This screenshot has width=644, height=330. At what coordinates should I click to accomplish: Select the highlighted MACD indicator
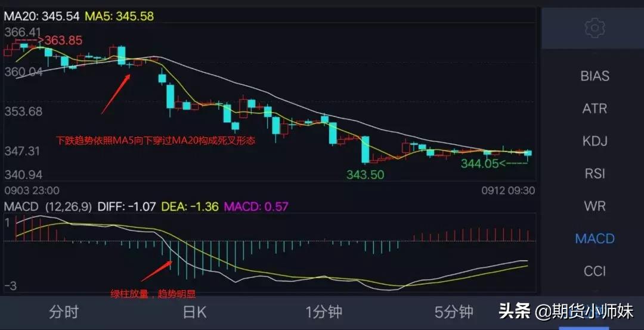click(x=595, y=238)
